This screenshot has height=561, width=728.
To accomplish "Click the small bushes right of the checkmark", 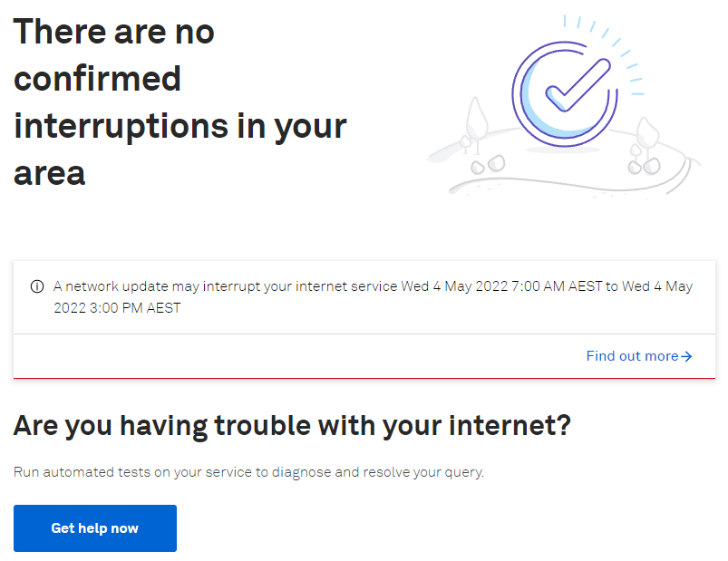I will 645,166.
